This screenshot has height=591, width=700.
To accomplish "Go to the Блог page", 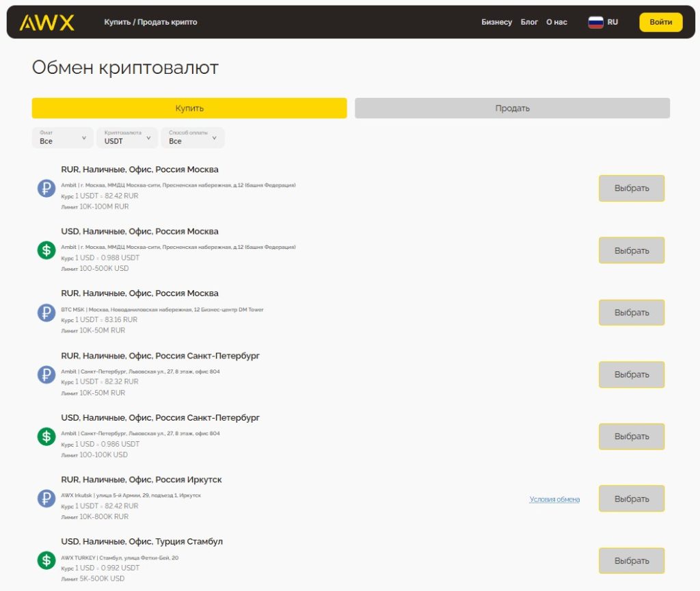I will coord(529,22).
